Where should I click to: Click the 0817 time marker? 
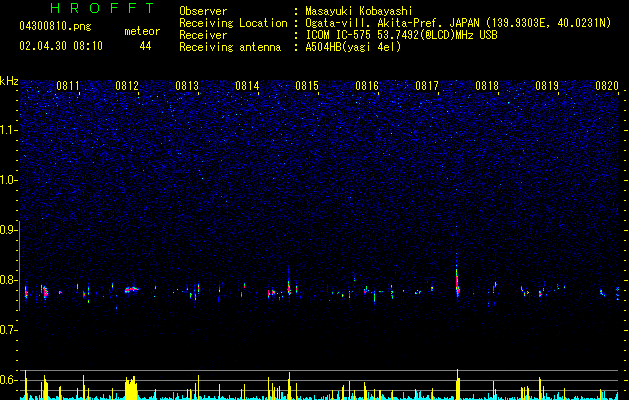tap(427, 86)
